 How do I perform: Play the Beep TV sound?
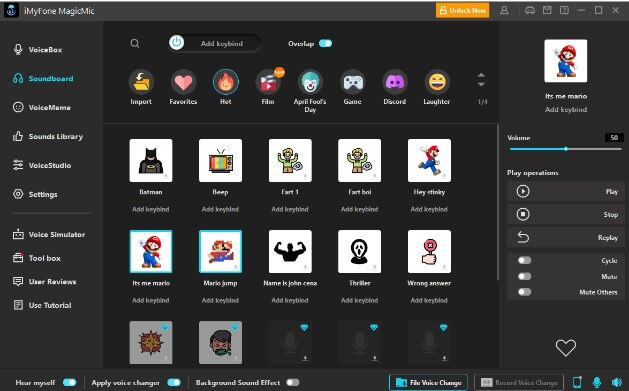(x=220, y=160)
